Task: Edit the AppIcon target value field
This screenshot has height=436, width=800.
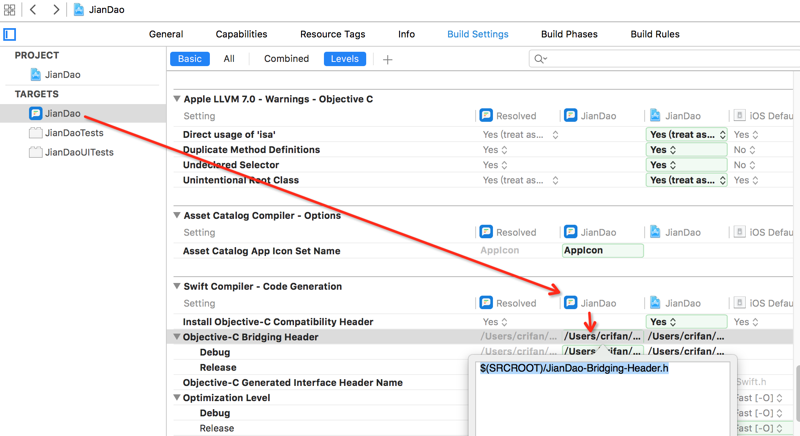Action: (603, 250)
